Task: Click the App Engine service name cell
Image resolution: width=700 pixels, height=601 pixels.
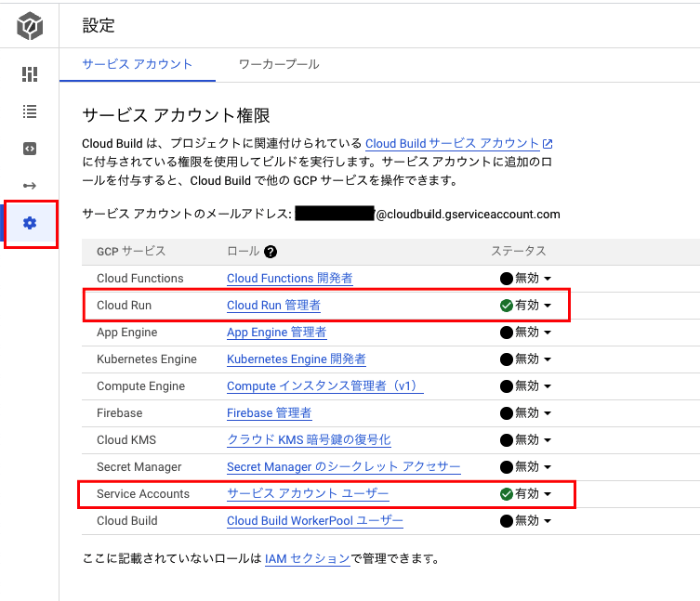Action: tap(127, 333)
